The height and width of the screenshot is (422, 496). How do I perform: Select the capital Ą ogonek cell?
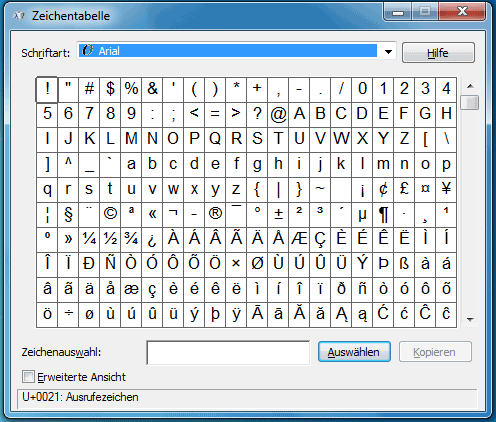pos(341,315)
